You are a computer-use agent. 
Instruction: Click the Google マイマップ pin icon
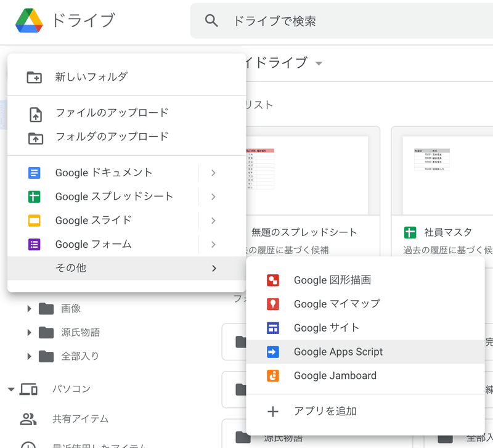point(273,304)
